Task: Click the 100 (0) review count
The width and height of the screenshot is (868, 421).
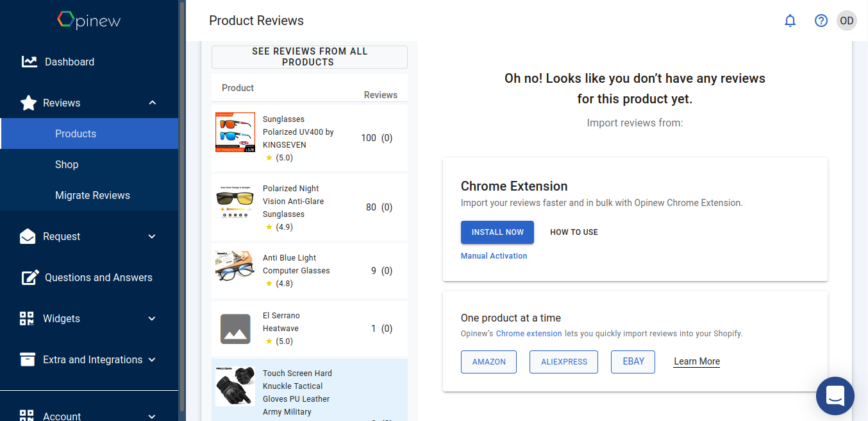Action: [x=377, y=138]
